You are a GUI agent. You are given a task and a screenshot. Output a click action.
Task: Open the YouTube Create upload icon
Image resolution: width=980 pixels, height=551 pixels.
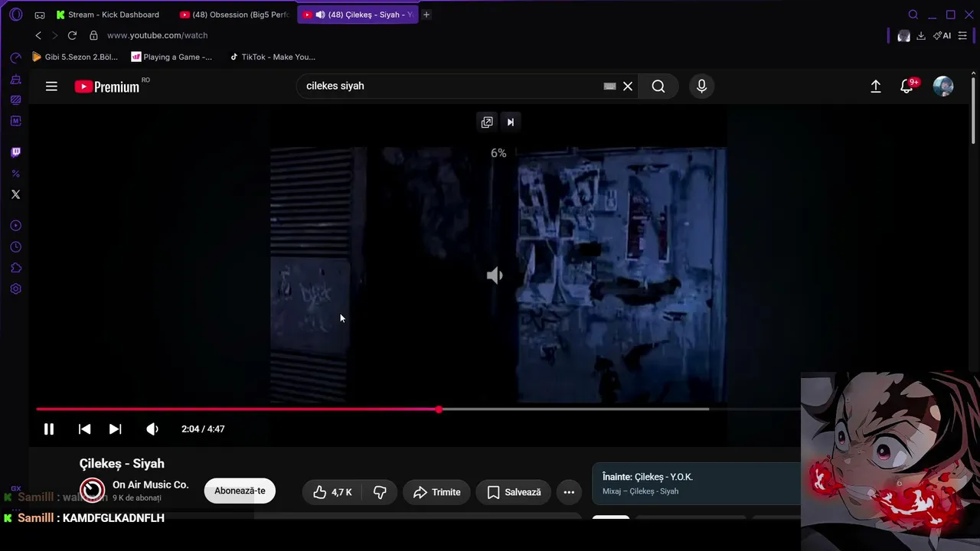coord(876,86)
